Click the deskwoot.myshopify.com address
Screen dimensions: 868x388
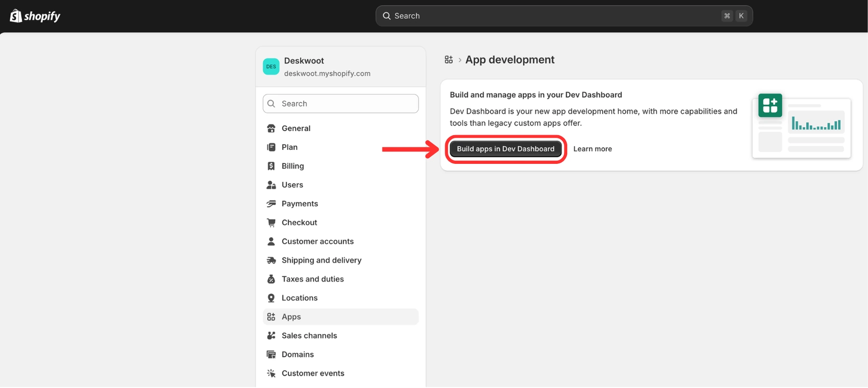pyautogui.click(x=327, y=73)
